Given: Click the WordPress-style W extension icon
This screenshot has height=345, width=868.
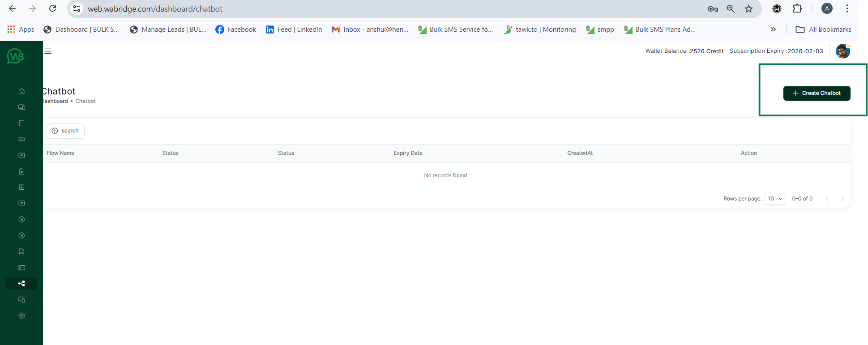Looking at the screenshot, I should tap(777, 9).
